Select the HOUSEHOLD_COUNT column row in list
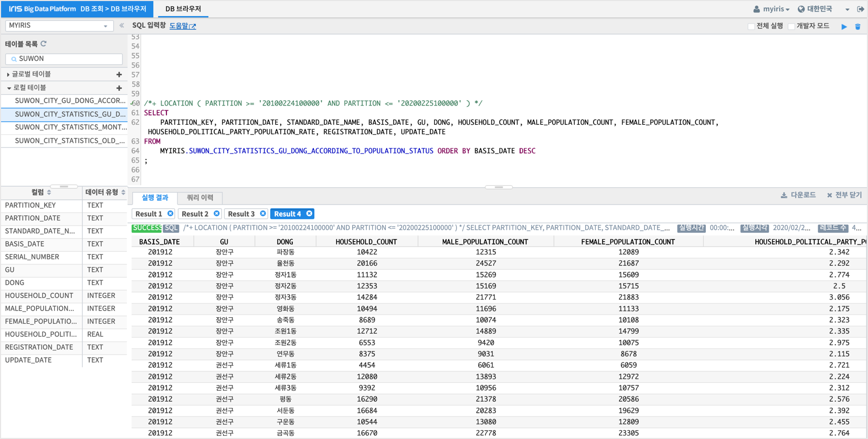Viewport: 868px width, 439px height. (x=64, y=296)
